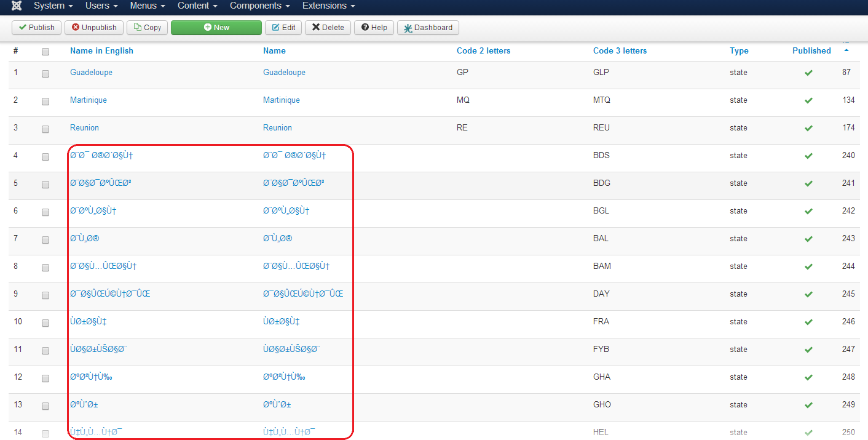Click the Edit toolbar button
Viewport: 868px width, 440px height.
coord(283,28)
